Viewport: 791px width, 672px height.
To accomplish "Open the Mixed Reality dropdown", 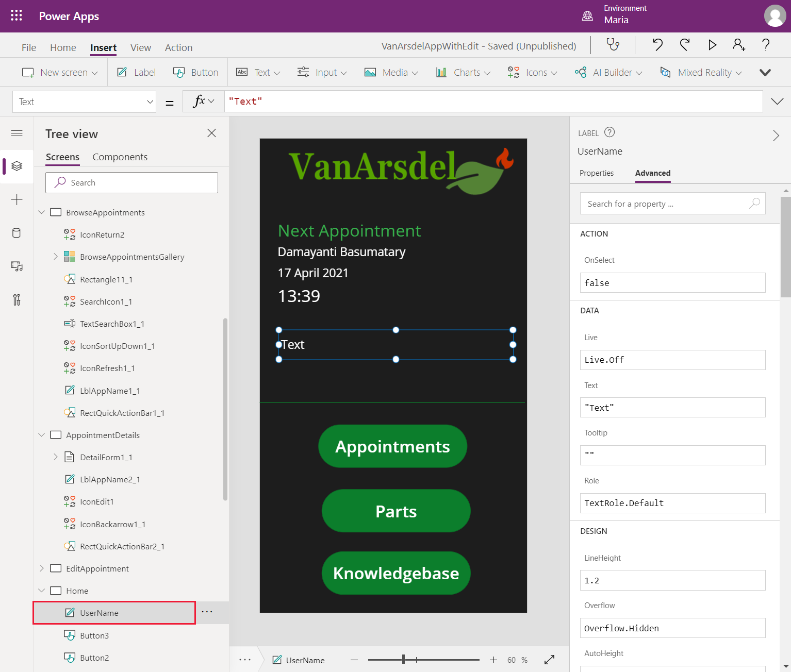I will [701, 72].
